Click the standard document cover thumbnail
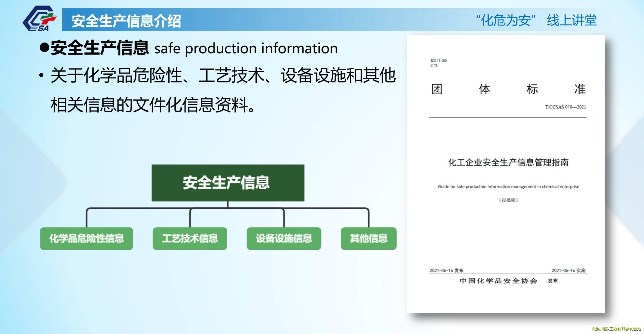 coord(506,174)
